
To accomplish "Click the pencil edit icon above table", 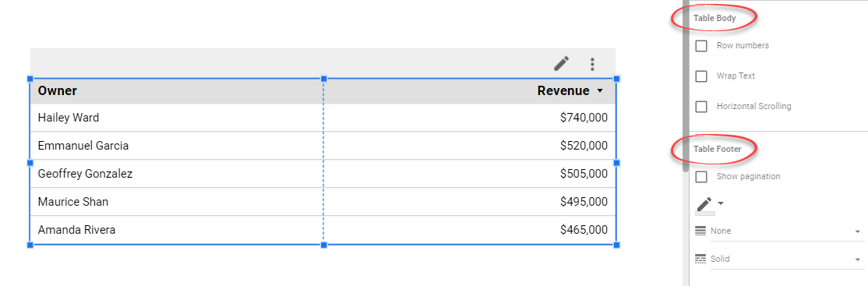I will click(x=561, y=64).
